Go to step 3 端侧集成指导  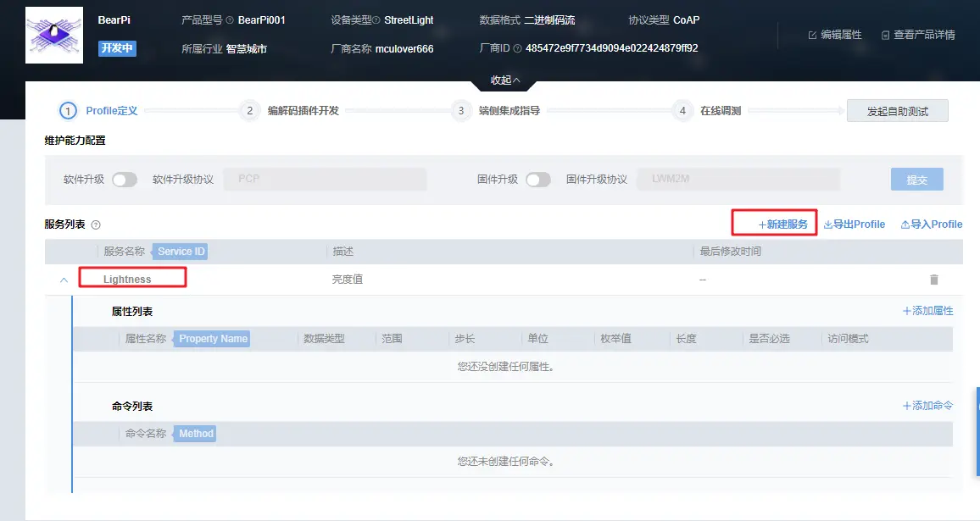coord(496,111)
